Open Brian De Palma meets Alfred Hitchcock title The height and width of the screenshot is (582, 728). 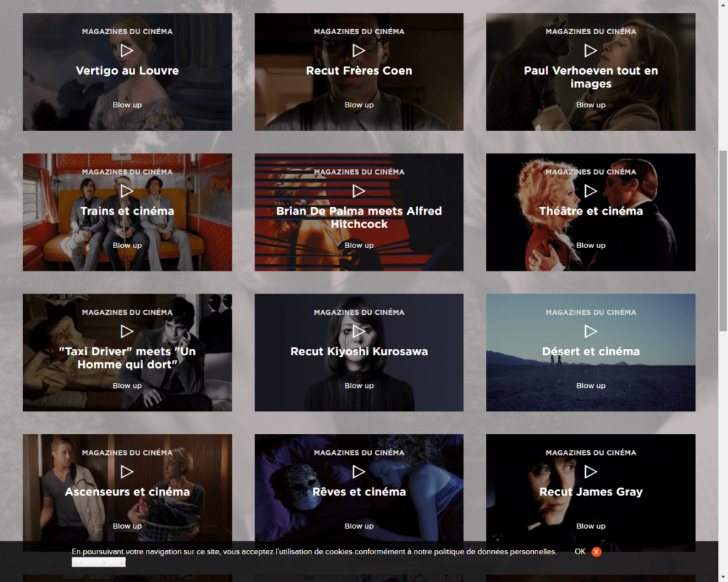[x=359, y=217]
